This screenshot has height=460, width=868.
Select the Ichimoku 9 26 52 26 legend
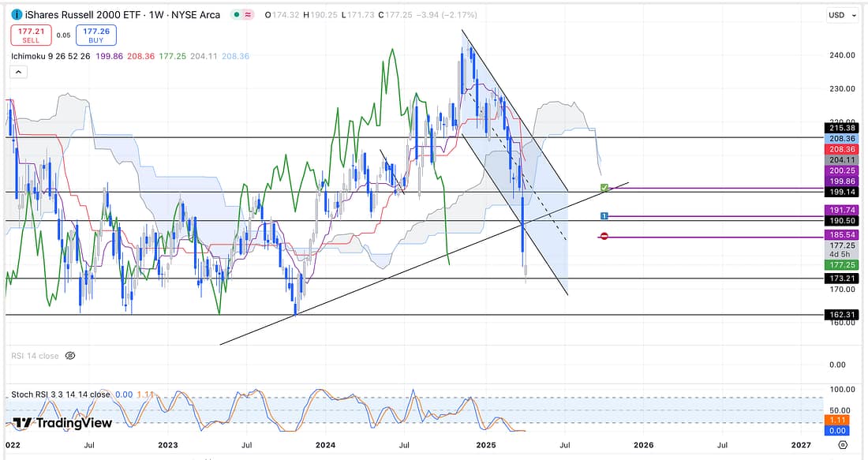[x=51, y=56]
